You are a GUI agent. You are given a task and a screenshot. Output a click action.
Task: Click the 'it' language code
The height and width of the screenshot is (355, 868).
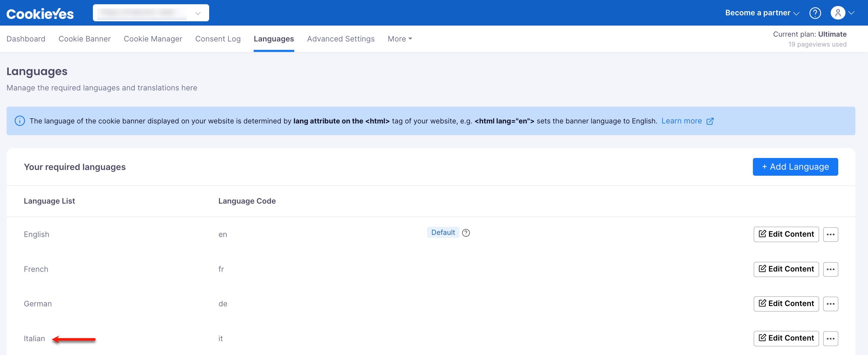[x=220, y=338]
